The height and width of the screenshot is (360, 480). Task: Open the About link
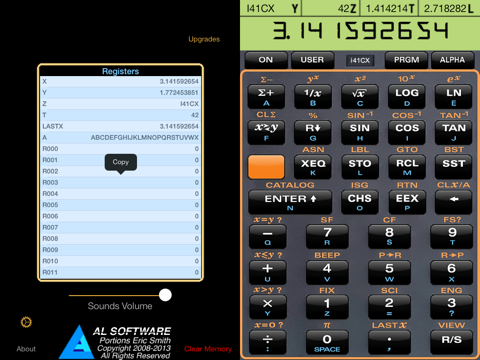tap(26, 349)
